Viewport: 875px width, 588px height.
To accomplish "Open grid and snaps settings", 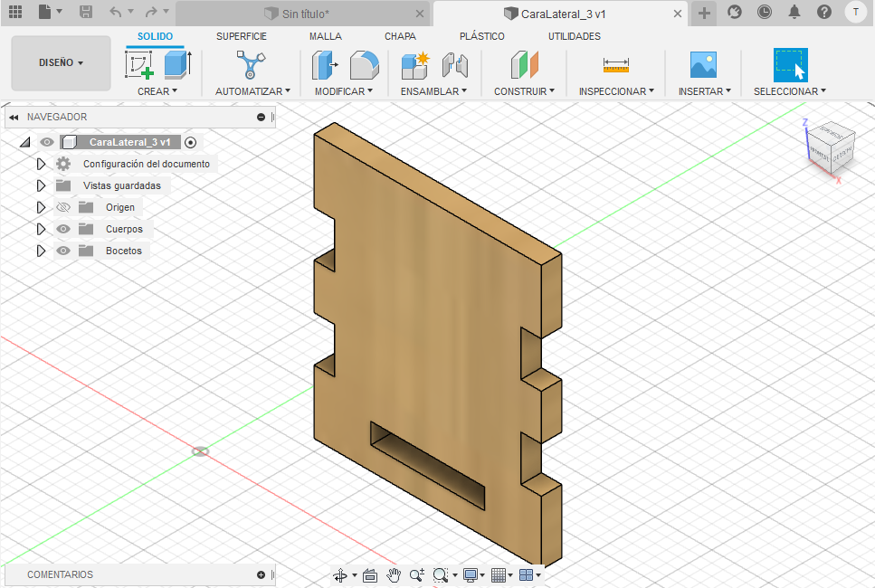I will pos(501,575).
